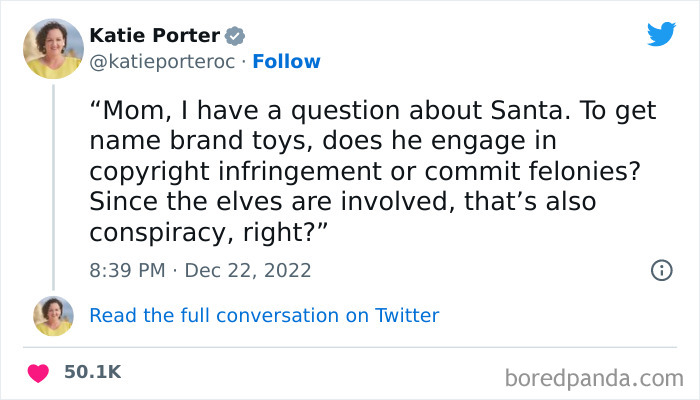Click the verified badge checkmark
The image size is (700, 400).
[235, 36]
